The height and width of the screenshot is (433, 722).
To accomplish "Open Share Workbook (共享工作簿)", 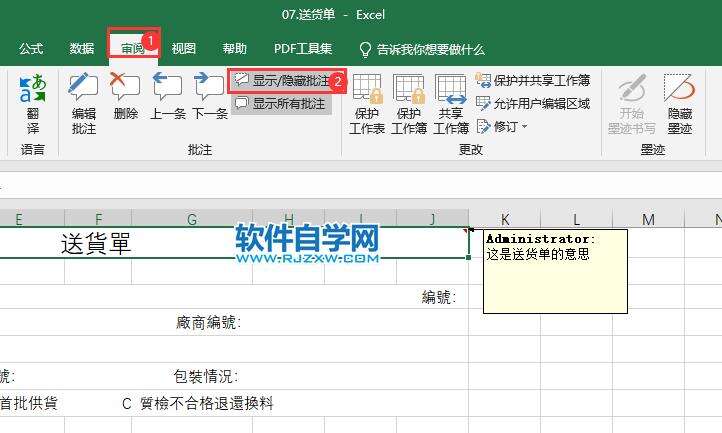I will [x=451, y=104].
